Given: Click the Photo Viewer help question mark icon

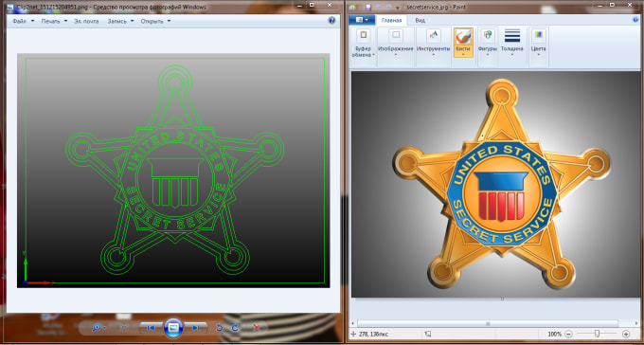Looking at the screenshot, I should (331, 21).
